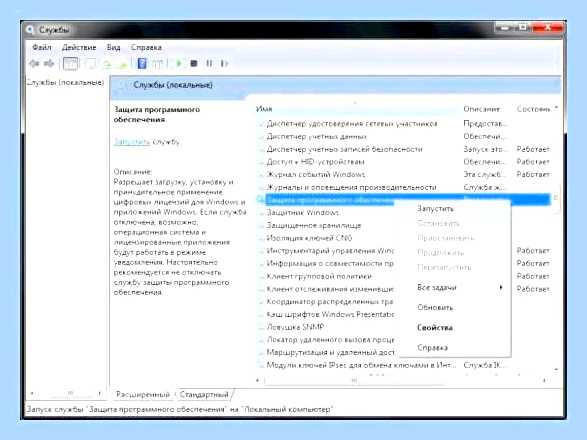Select Службы (локальные) in the left tree
The height and width of the screenshot is (440, 587).
point(66,82)
